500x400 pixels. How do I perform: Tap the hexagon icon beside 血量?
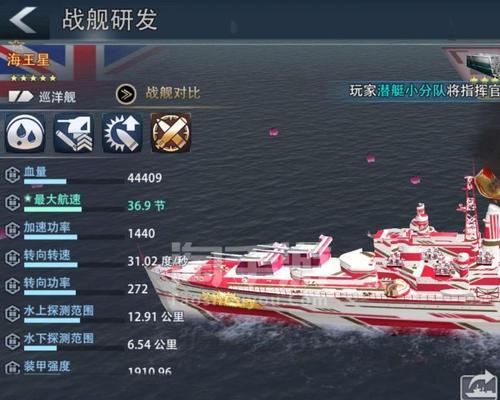pyautogui.click(x=13, y=175)
